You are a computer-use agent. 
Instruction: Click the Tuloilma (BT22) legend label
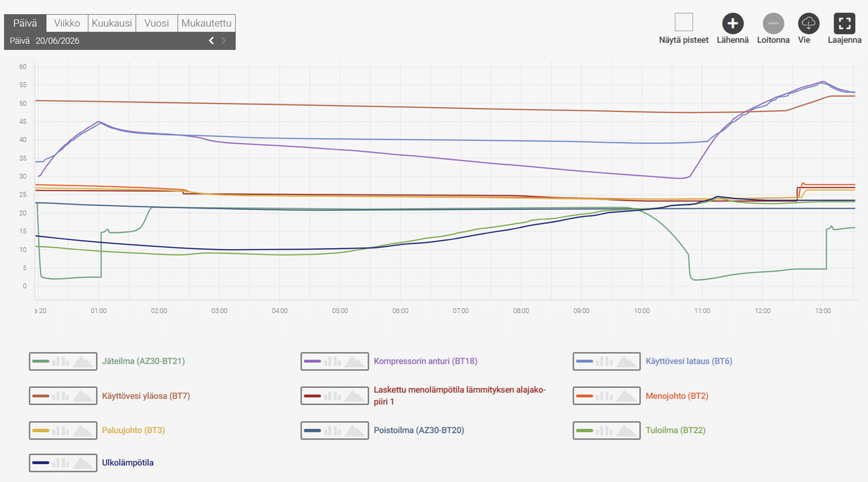[676, 430]
